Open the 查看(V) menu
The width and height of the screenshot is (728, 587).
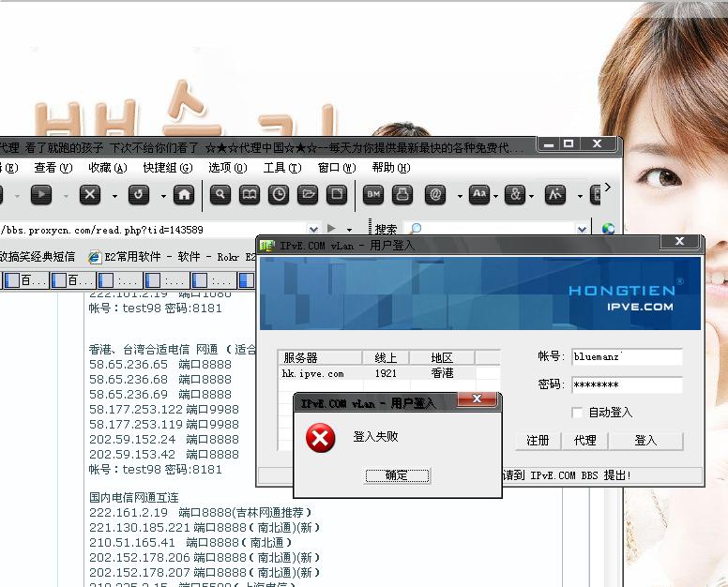click(53, 168)
